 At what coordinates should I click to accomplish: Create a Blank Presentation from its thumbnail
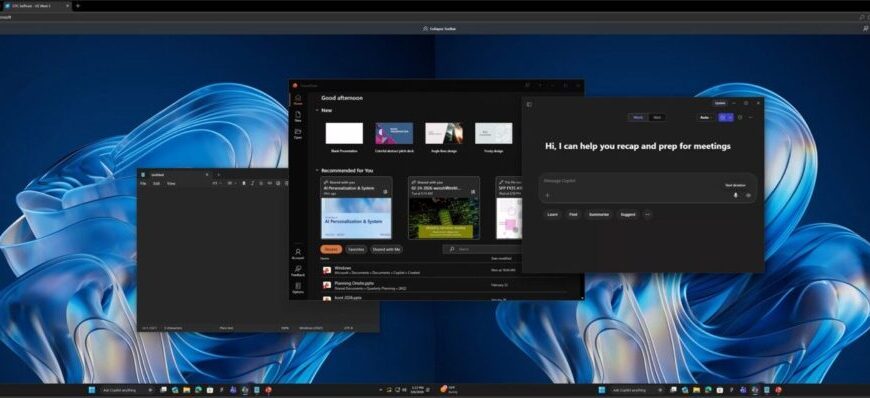344,133
